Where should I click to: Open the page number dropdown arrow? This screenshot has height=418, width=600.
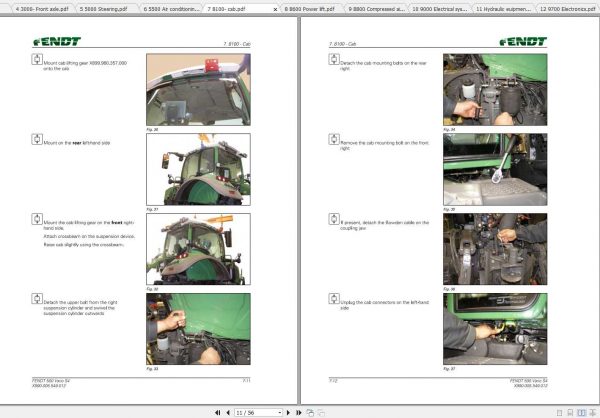[280, 413]
